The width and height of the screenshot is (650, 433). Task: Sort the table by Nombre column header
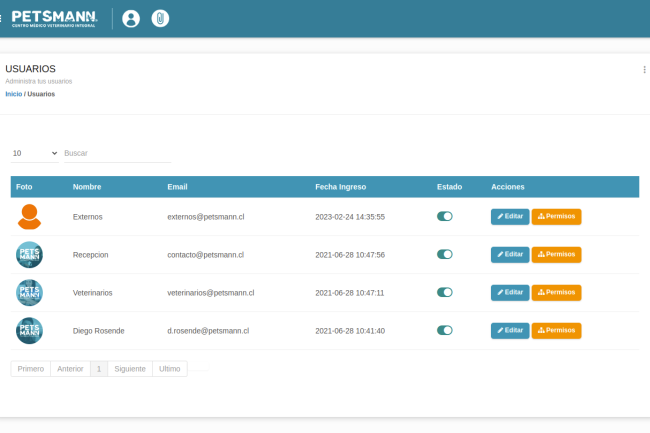(87, 187)
